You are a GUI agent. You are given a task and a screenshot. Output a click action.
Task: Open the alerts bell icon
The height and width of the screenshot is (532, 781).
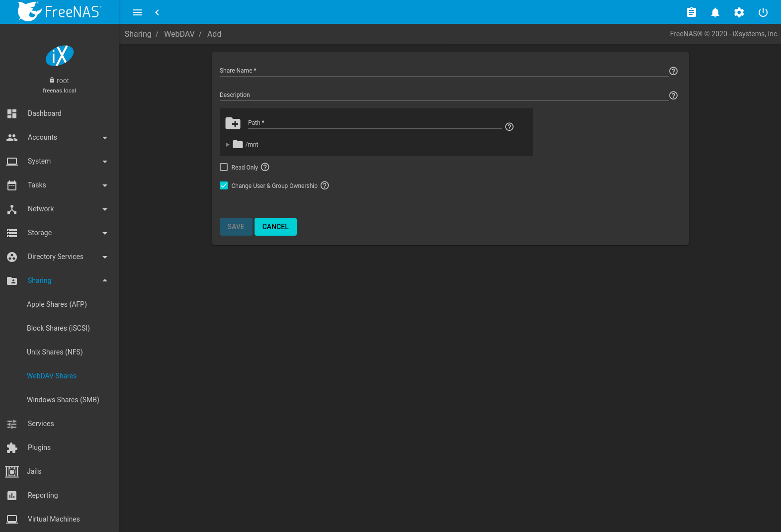click(x=715, y=12)
